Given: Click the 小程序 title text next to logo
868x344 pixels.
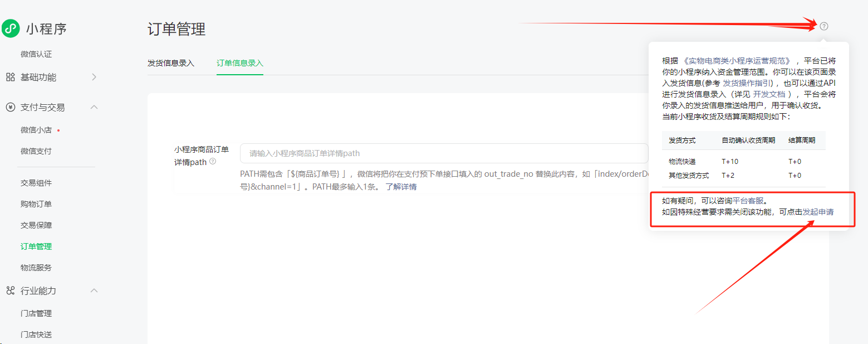Looking at the screenshot, I should click(46, 29).
